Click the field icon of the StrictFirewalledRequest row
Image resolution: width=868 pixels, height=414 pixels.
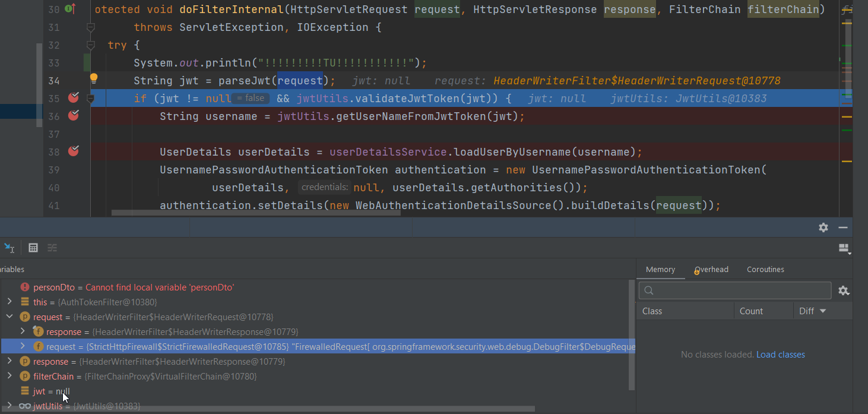38,346
